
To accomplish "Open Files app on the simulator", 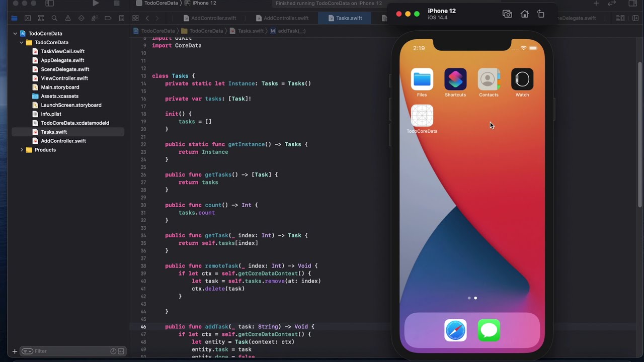I will pyautogui.click(x=422, y=79).
